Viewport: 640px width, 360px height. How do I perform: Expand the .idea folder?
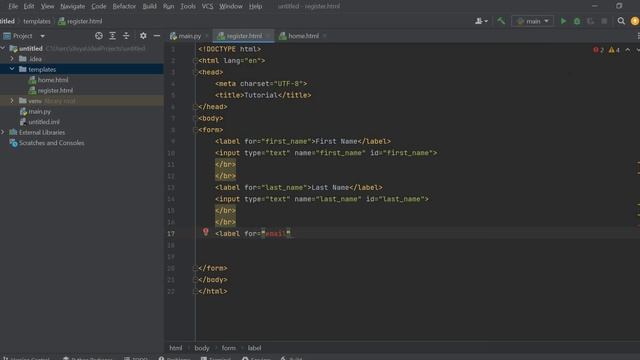[12, 59]
